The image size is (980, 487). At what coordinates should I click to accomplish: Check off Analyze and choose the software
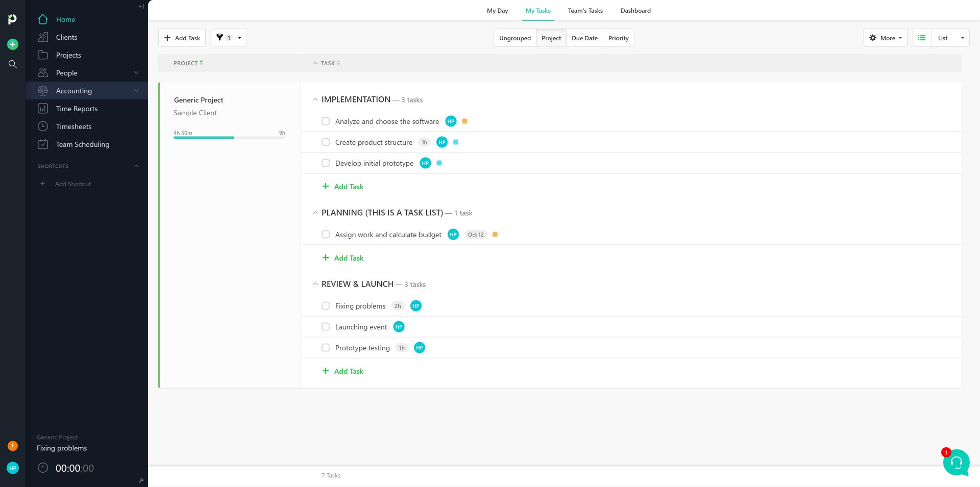(326, 121)
